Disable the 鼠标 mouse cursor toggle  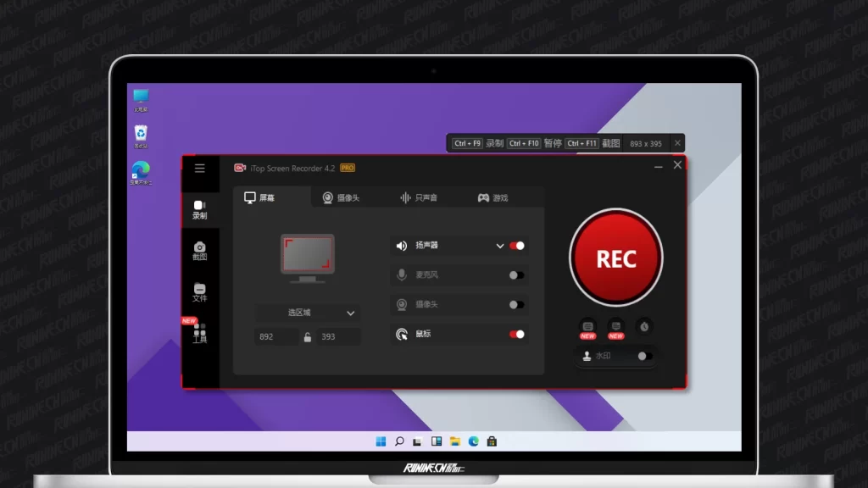click(516, 335)
